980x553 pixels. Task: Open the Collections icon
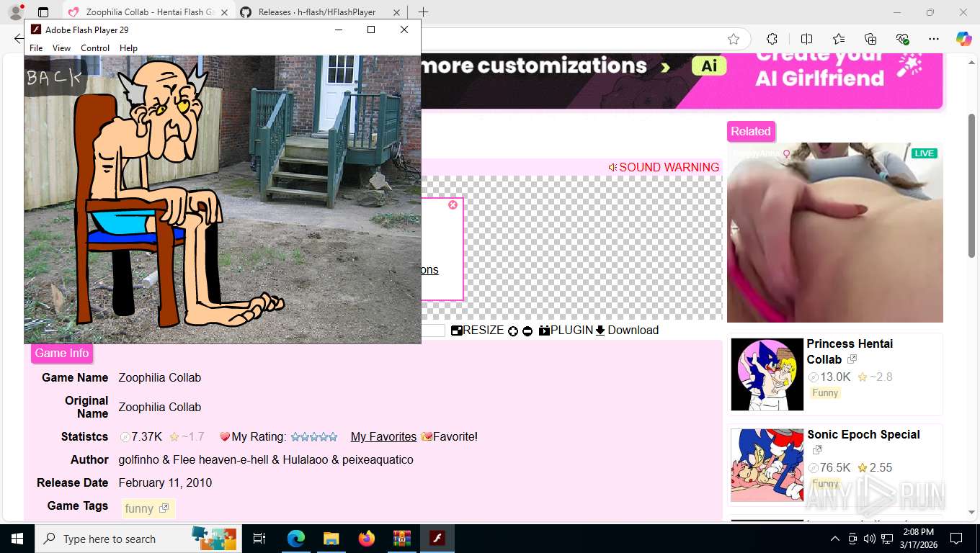coord(870,39)
